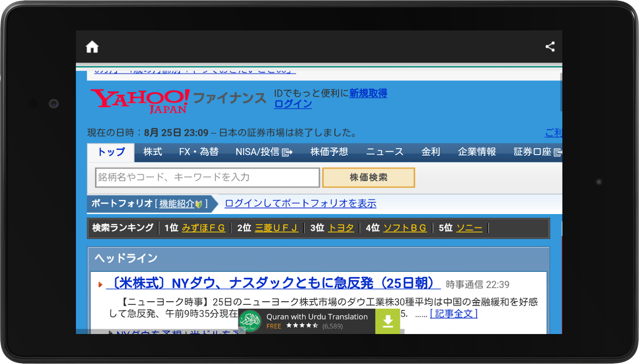Tap the home icon in the app bar
Viewport: 639px width, 364px height.
click(92, 47)
